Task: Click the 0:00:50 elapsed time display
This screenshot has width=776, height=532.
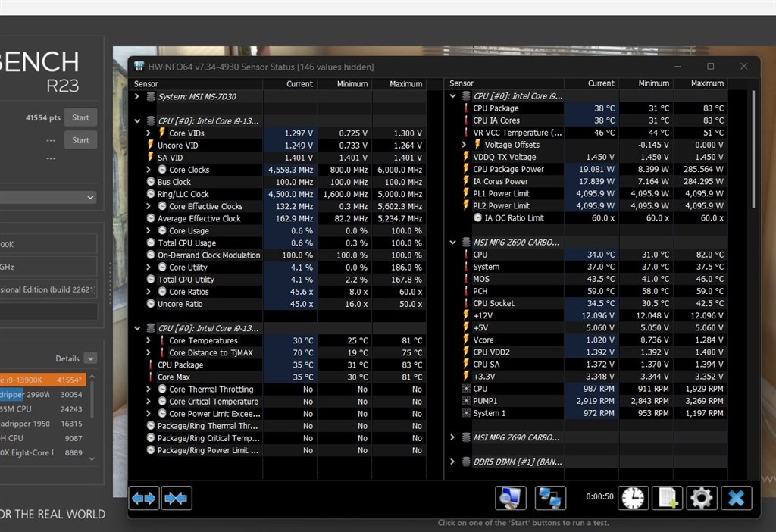Action: (599, 496)
